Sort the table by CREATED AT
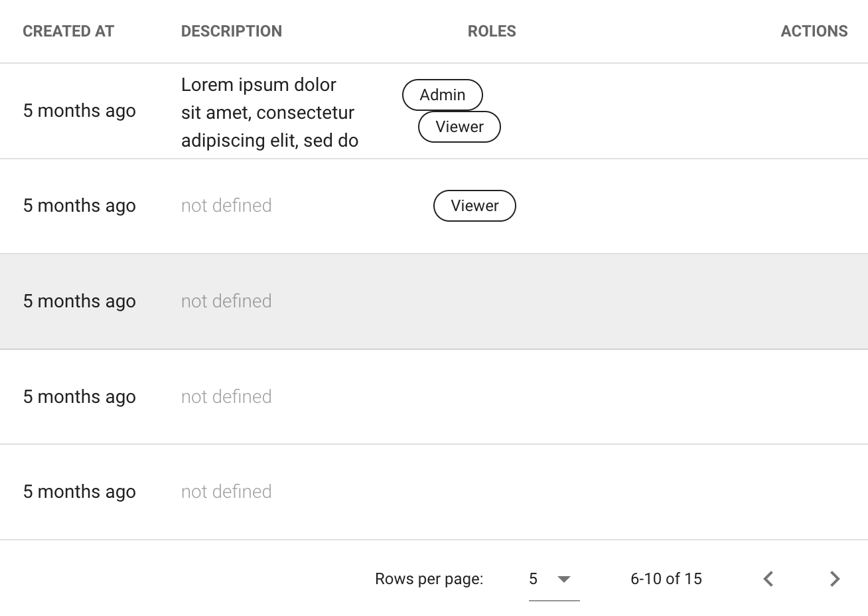 click(68, 31)
